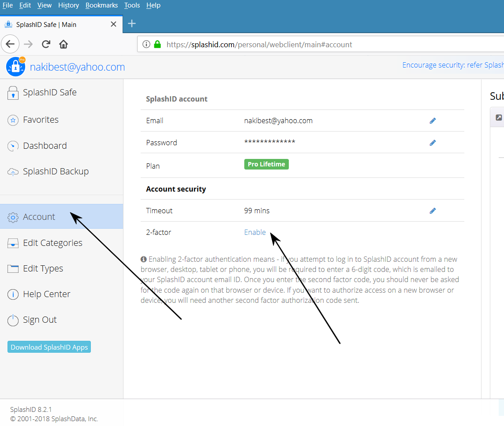Open the View menu

45,5
